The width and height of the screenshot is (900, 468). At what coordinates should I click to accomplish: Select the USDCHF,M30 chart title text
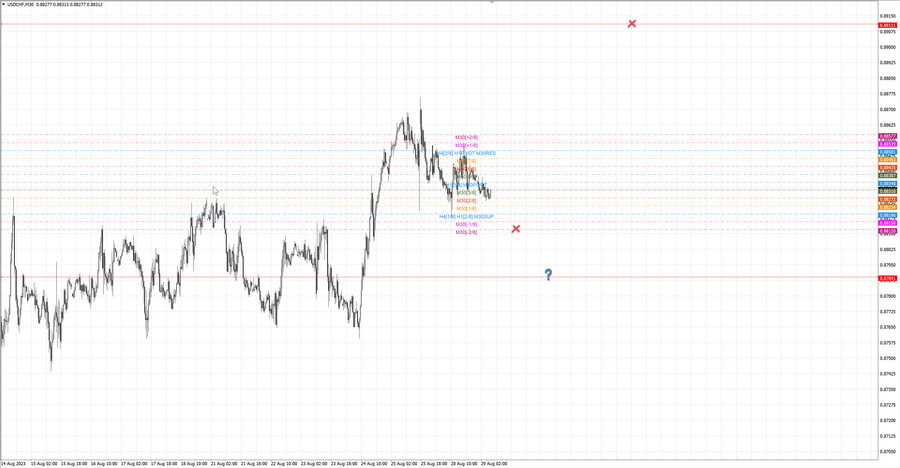(21, 4)
